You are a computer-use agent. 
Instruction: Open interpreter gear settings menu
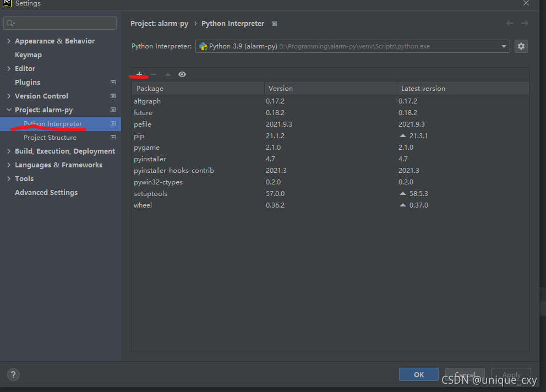click(521, 46)
